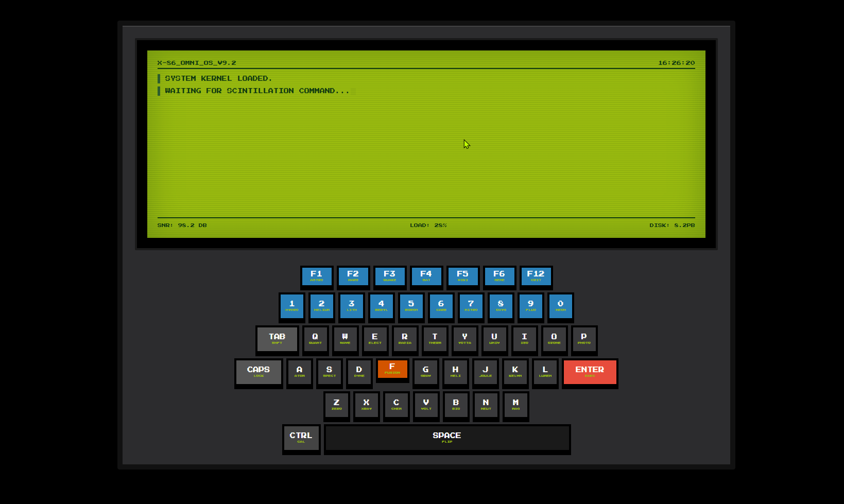This screenshot has width=844, height=504.
Task: Select the O OZONE key
Action: (x=554, y=340)
